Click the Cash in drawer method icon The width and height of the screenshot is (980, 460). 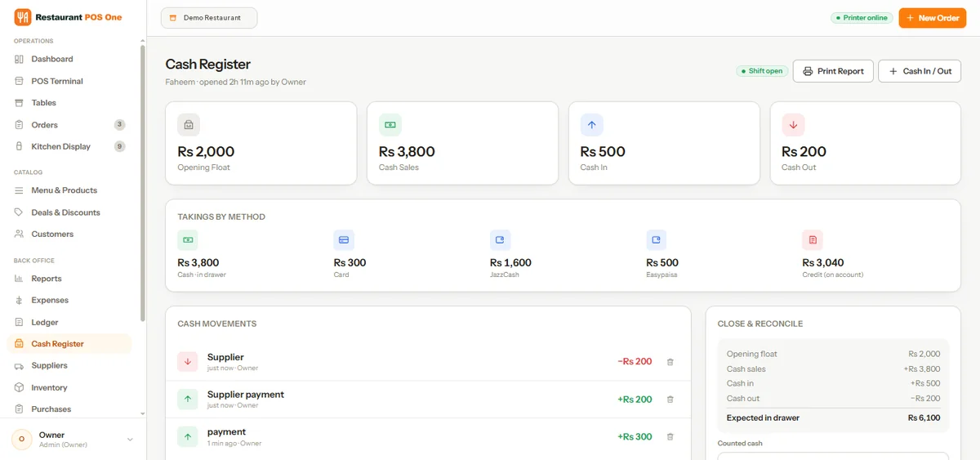tap(188, 240)
